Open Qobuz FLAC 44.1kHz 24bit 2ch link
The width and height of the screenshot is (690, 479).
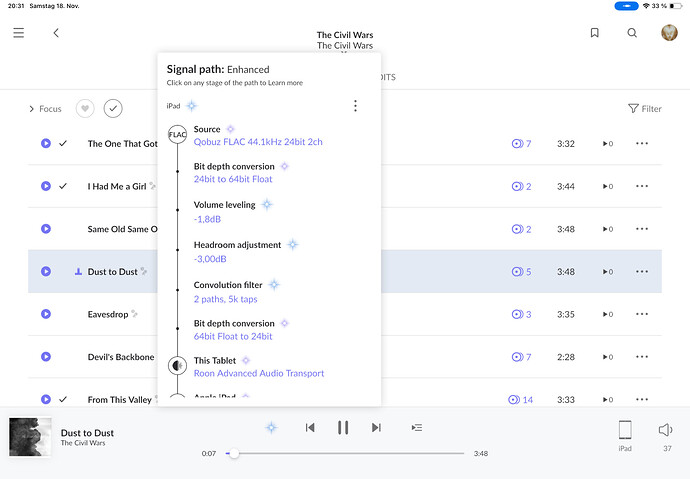tap(258, 142)
